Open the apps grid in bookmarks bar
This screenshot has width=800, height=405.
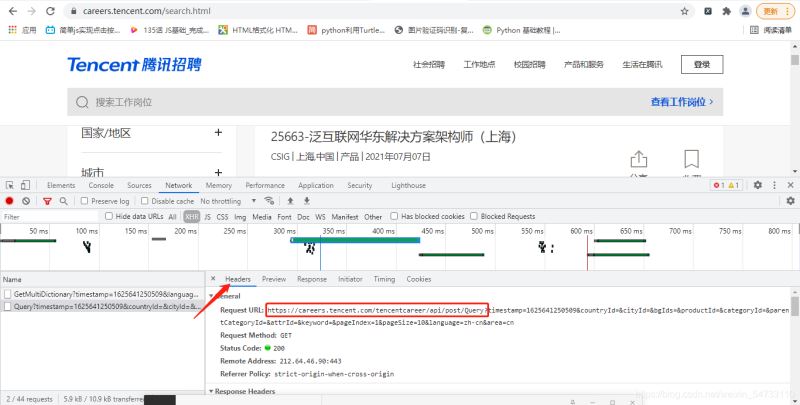pyautogui.click(x=13, y=30)
